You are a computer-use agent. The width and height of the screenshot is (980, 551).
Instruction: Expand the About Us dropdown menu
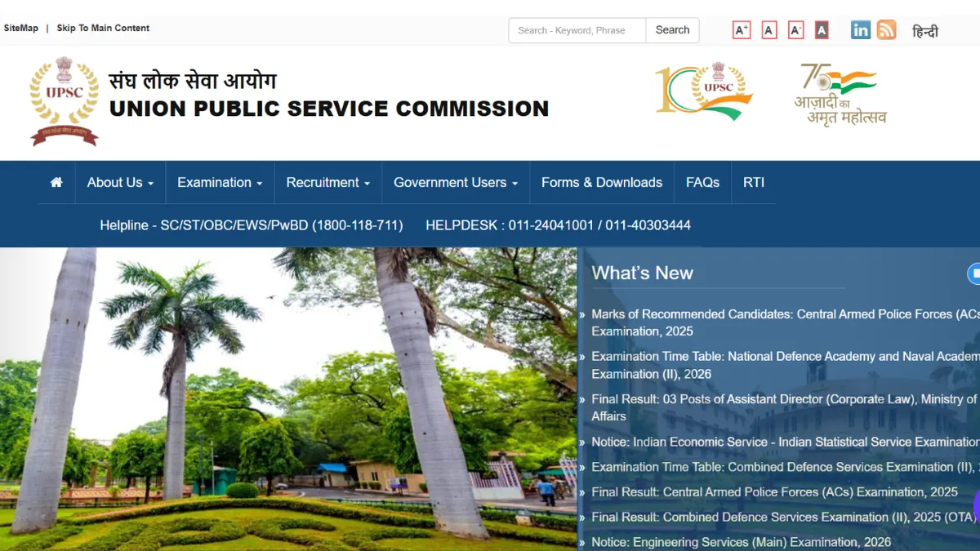pyautogui.click(x=120, y=182)
